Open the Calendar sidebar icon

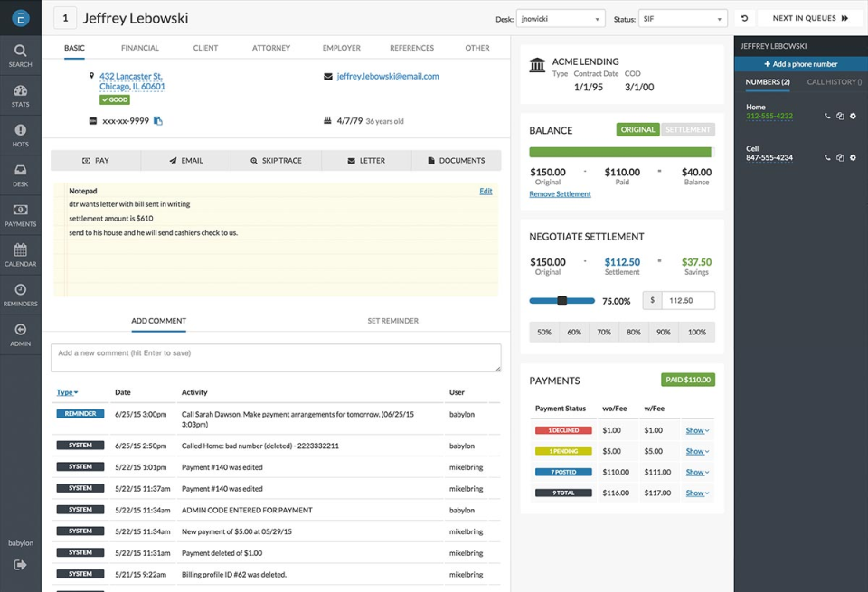point(20,254)
